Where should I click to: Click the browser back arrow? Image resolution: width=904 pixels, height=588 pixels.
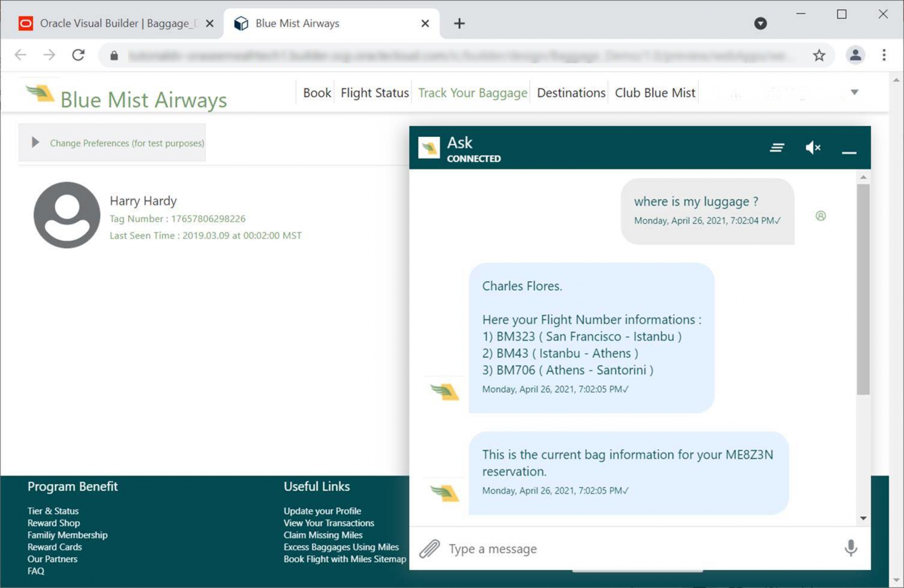coord(21,55)
